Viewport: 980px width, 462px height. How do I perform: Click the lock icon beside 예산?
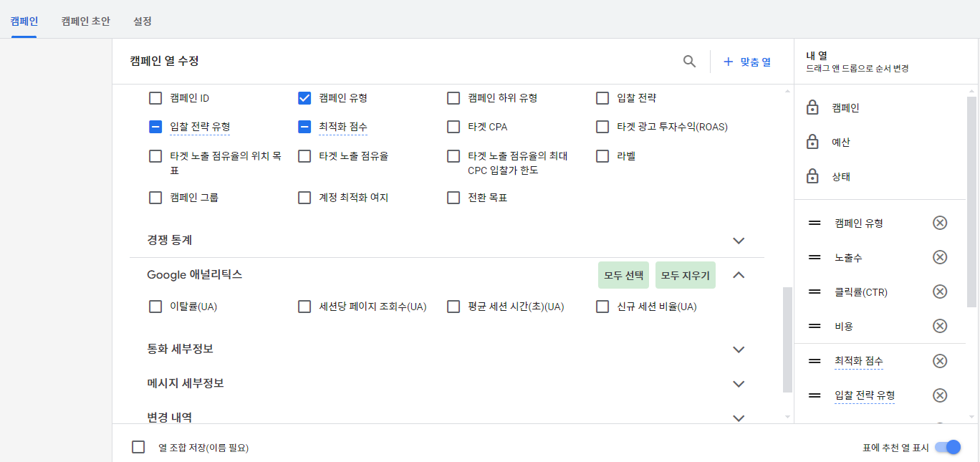coord(812,143)
